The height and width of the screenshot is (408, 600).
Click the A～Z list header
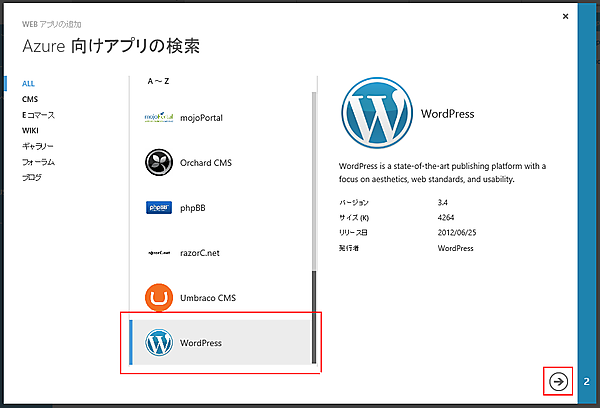pos(159,79)
